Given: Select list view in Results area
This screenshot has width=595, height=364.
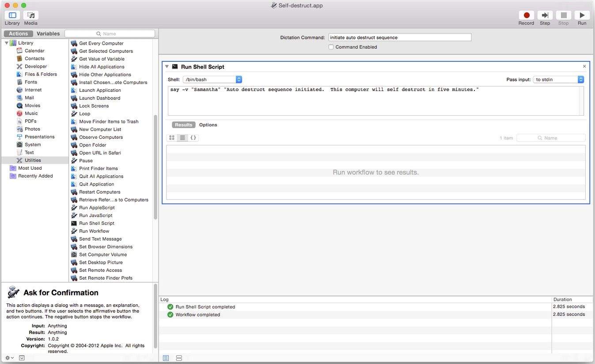Looking at the screenshot, I should tap(182, 137).
